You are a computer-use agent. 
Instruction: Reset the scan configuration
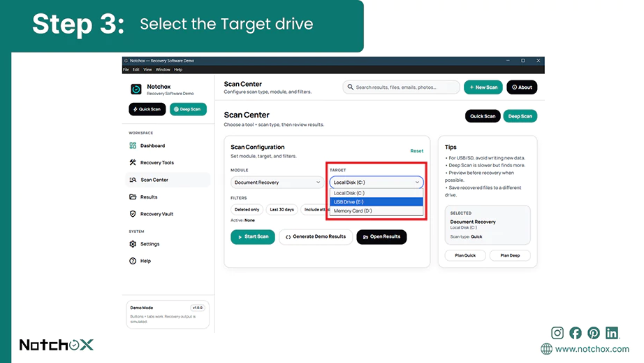416,151
